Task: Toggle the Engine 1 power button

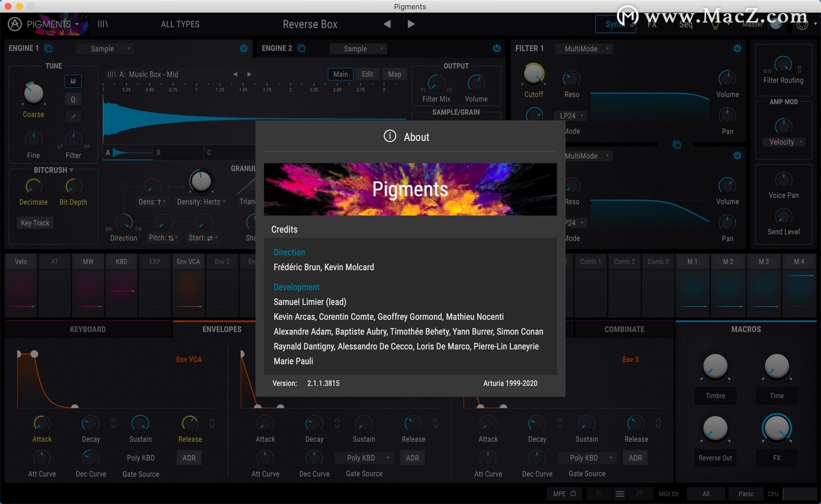Action: [x=244, y=48]
